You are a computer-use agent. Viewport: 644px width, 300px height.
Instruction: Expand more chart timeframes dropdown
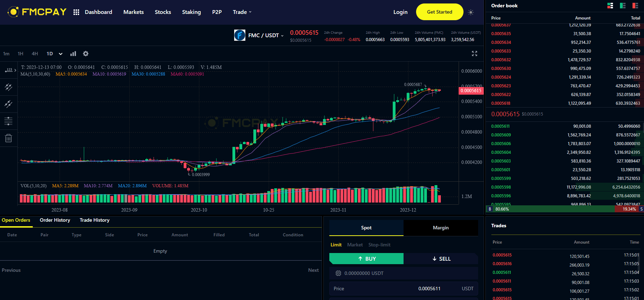point(61,54)
